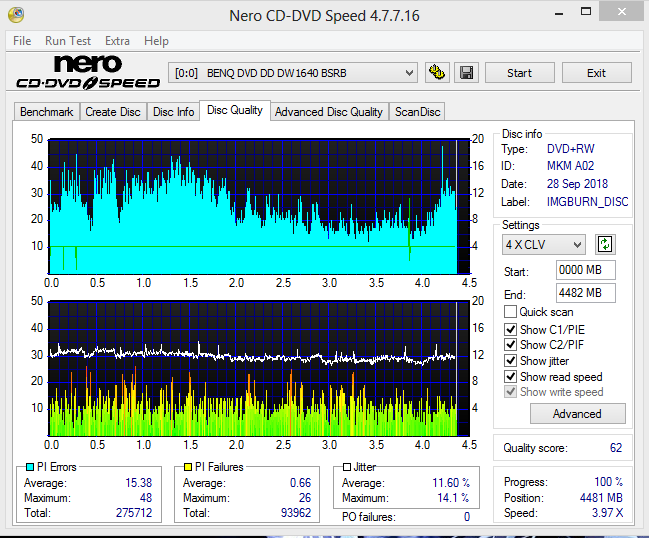Click the yellow PI Failures legend swatch
This screenshot has width=649, height=538.
tap(188, 467)
